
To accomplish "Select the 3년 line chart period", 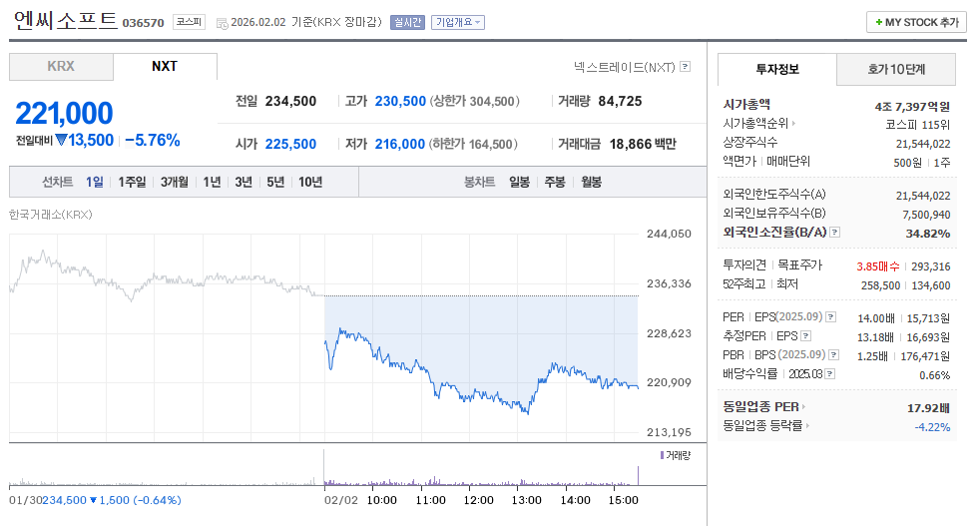I will pyautogui.click(x=244, y=182).
